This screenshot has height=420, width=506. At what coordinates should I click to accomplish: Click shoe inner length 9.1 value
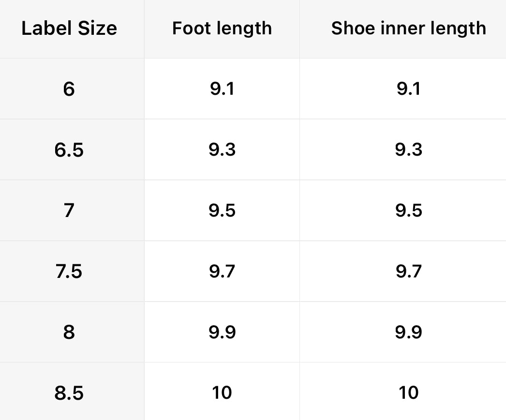point(408,89)
